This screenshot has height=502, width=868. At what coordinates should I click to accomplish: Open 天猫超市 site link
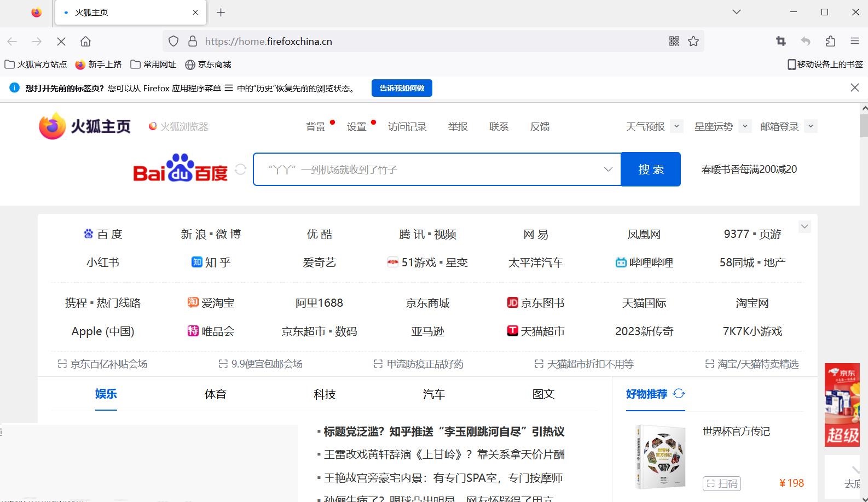[536, 331]
